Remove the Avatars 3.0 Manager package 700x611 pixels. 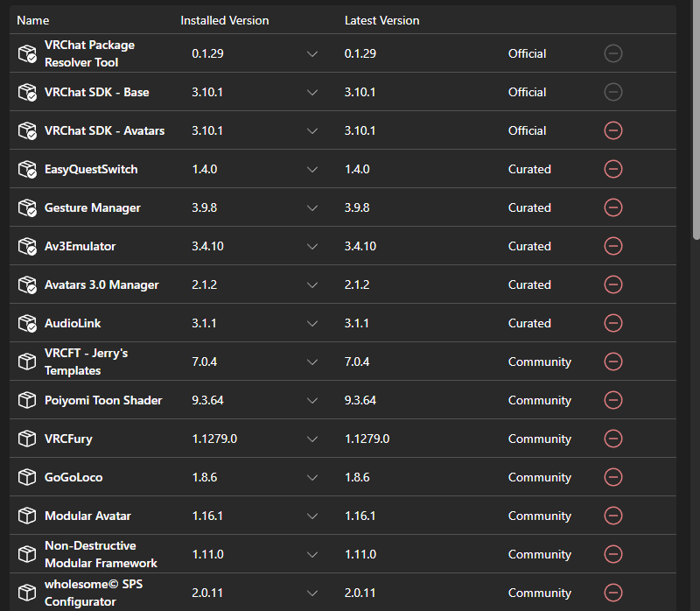point(613,284)
